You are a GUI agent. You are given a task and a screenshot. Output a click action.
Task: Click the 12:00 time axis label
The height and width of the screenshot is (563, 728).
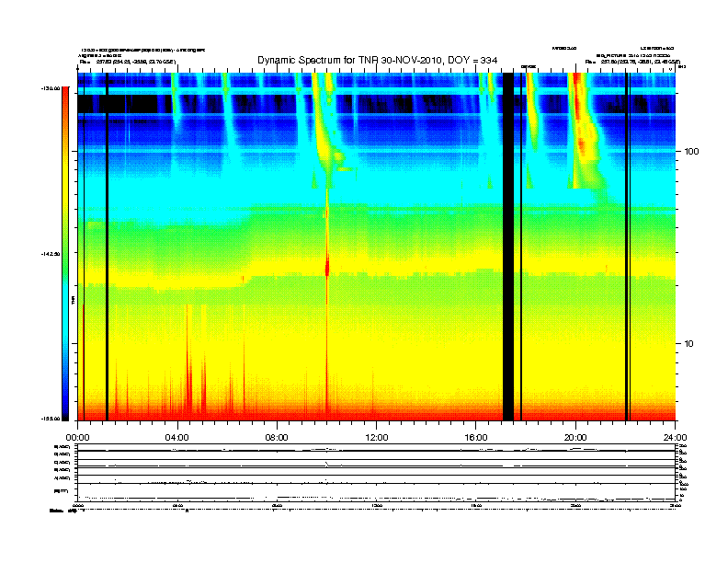(377, 438)
